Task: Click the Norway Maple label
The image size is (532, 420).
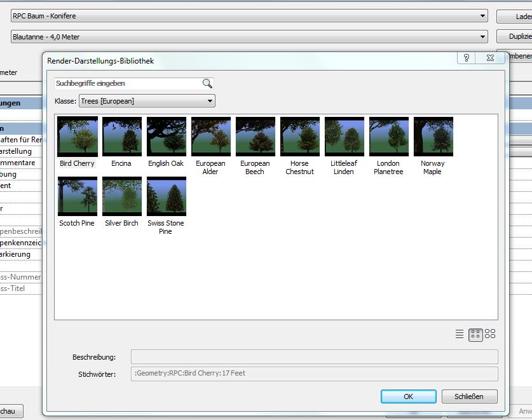Action: (x=433, y=167)
